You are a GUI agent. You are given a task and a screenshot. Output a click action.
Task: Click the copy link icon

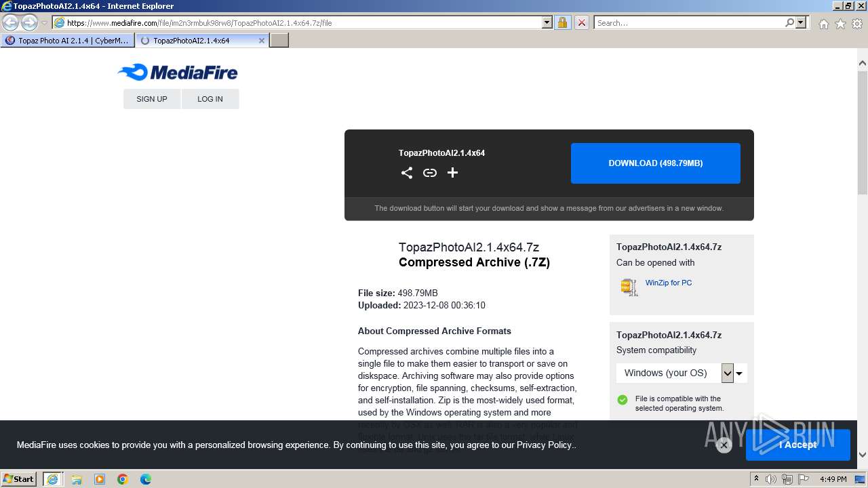click(x=430, y=173)
